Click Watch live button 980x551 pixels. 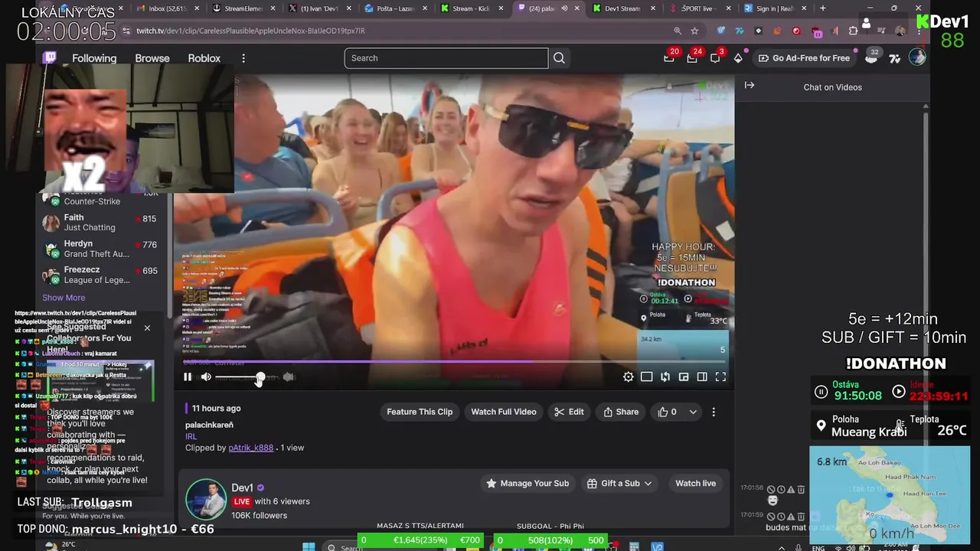pyautogui.click(x=695, y=484)
